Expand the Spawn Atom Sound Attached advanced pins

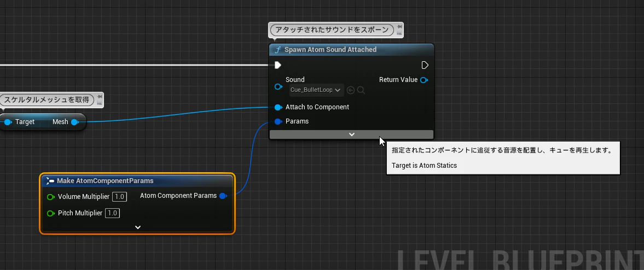[352, 134]
